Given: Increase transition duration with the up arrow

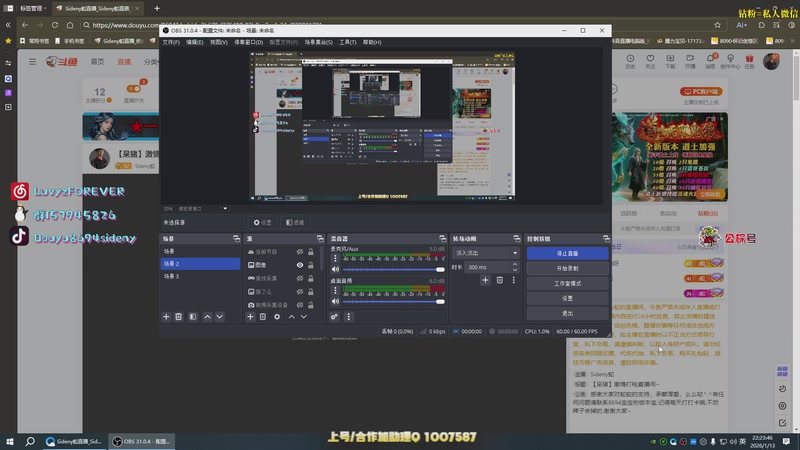Looking at the screenshot, I should click(x=514, y=264).
